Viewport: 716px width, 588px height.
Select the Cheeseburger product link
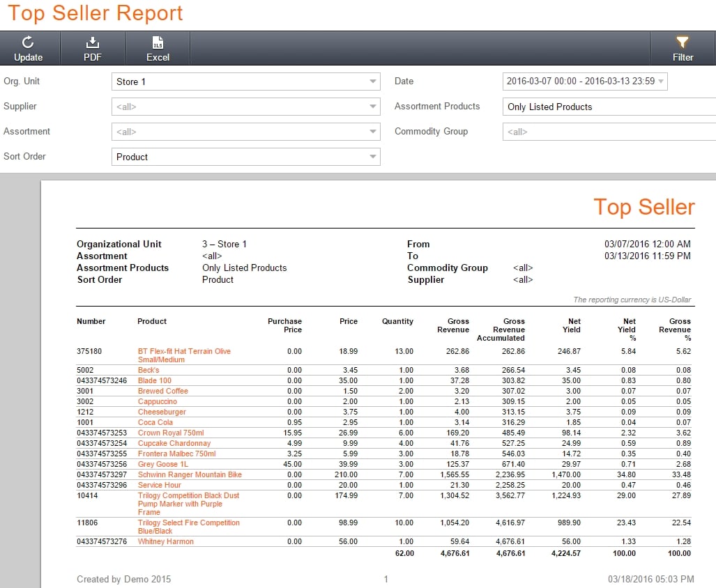tap(161, 412)
